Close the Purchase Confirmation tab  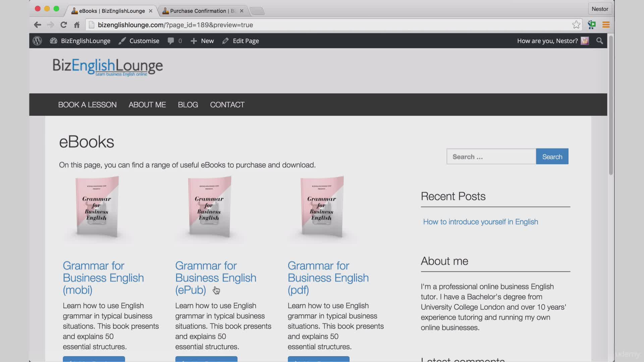(x=241, y=11)
